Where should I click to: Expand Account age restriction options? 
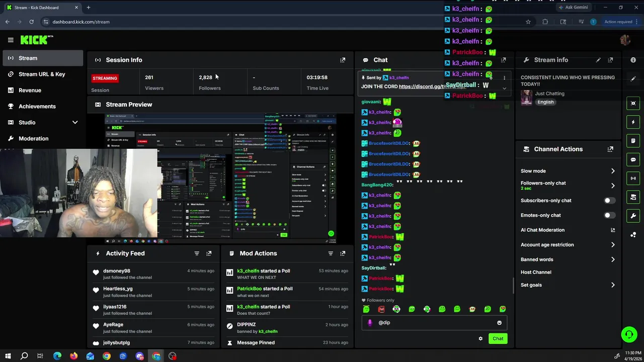(x=613, y=245)
